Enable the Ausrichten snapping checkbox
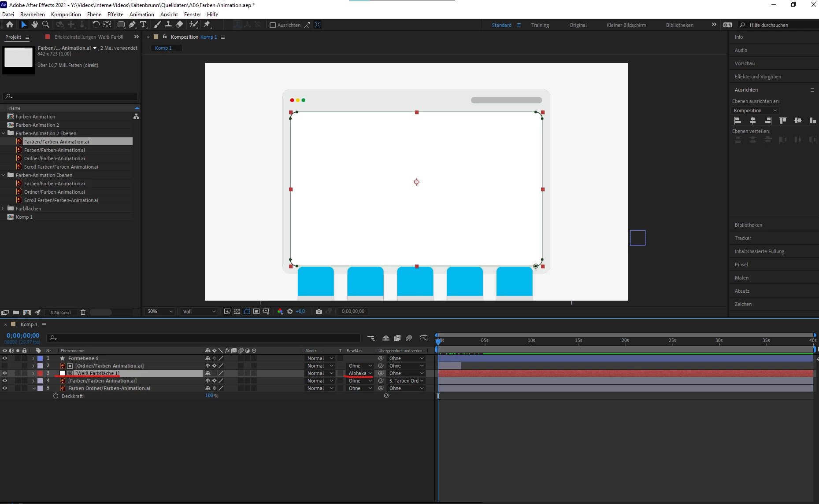Image resolution: width=819 pixels, height=504 pixels. click(273, 25)
